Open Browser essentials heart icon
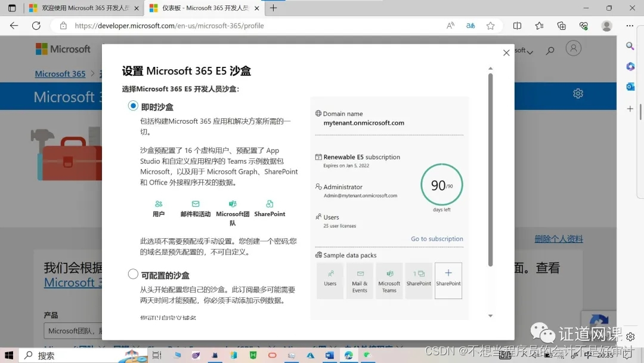Image resolution: width=644 pixels, height=363 pixels. click(x=584, y=26)
